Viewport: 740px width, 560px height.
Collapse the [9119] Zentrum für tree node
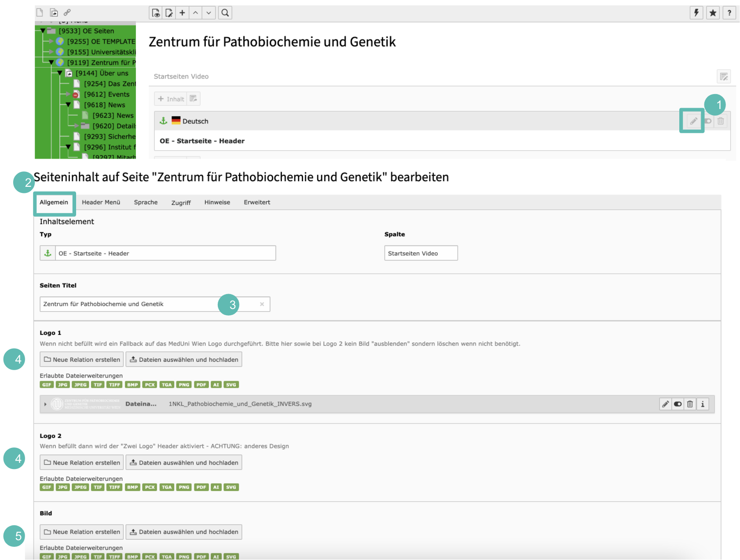(x=51, y=62)
